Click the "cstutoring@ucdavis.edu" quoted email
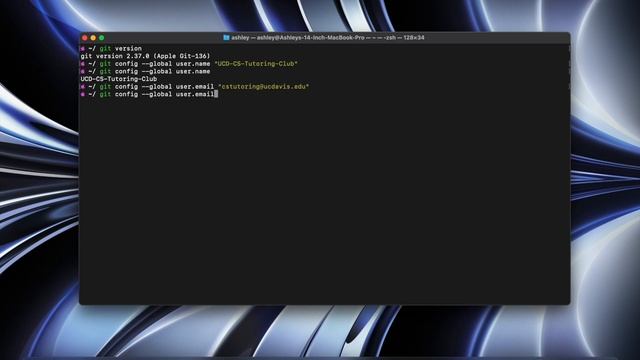The width and height of the screenshot is (640, 360). [x=264, y=87]
